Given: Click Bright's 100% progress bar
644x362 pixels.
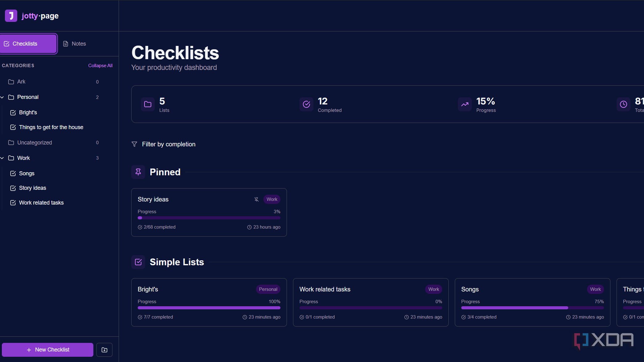Looking at the screenshot, I should [x=209, y=308].
